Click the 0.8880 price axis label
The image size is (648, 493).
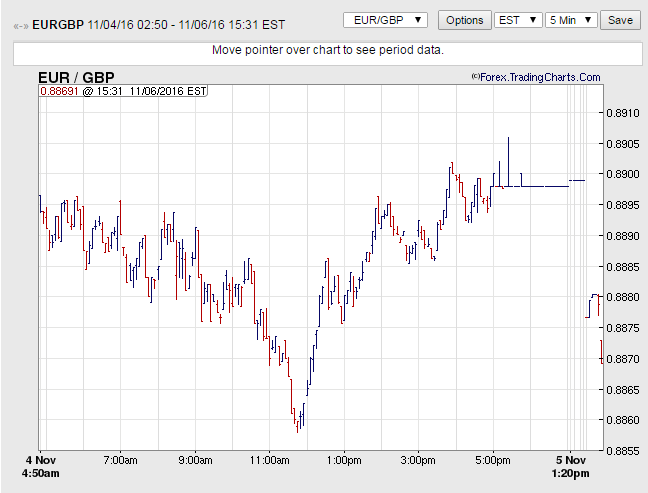[622, 297]
